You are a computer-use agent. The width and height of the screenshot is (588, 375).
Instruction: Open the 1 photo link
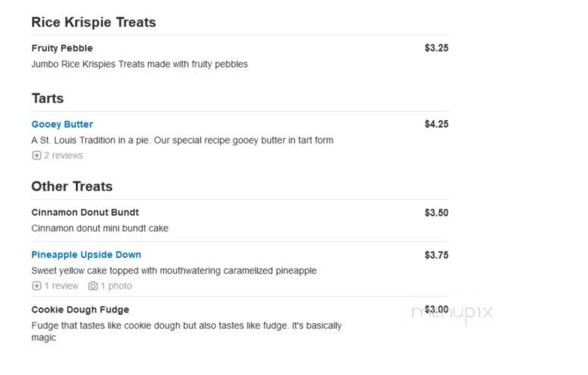click(x=116, y=286)
